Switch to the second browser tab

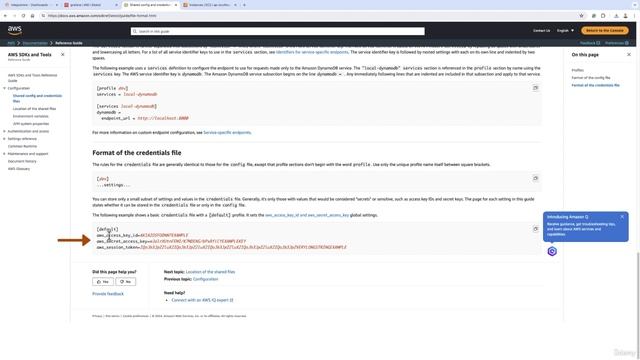(91, 5)
